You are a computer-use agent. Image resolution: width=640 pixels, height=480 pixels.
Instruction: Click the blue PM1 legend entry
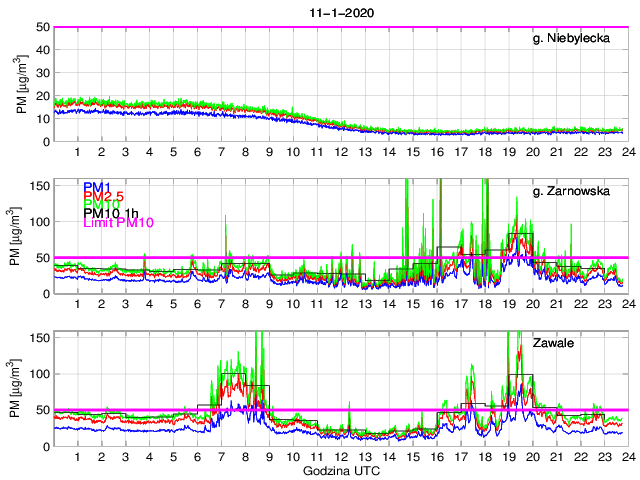point(97,187)
